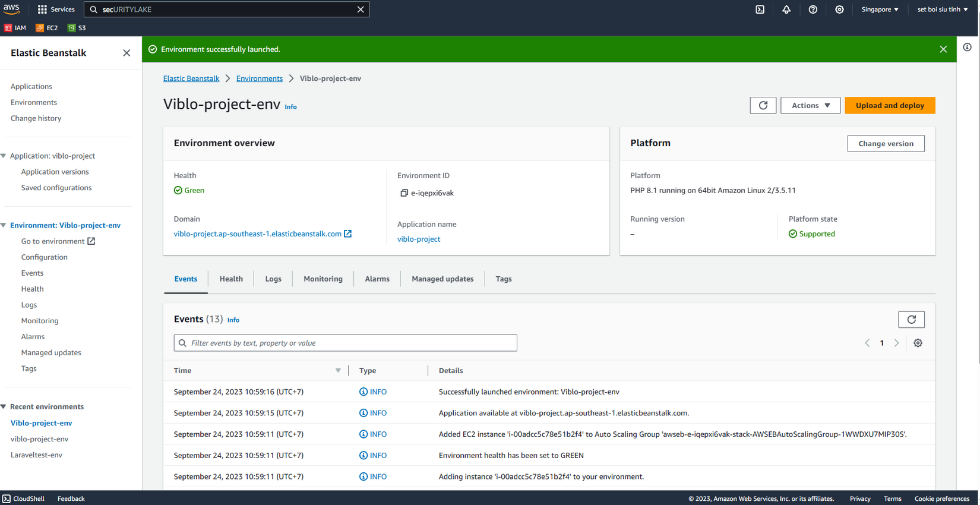Image resolution: width=980 pixels, height=505 pixels.
Task: Open the Singapore region selector
Action: [x=880, y=10]
